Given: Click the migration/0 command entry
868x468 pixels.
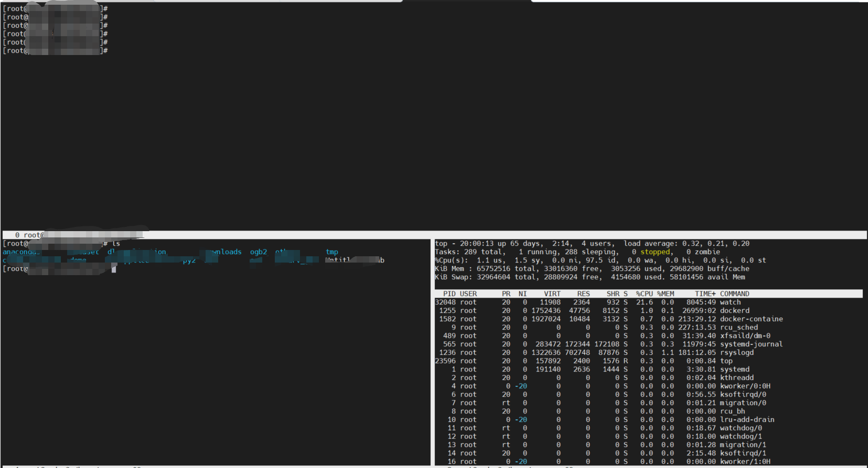Looking at the screenshot, I should click(743, 403).
